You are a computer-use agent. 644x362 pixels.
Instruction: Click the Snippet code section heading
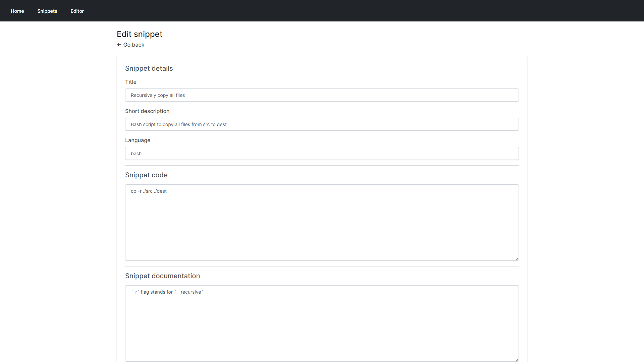tap(146, 175)
